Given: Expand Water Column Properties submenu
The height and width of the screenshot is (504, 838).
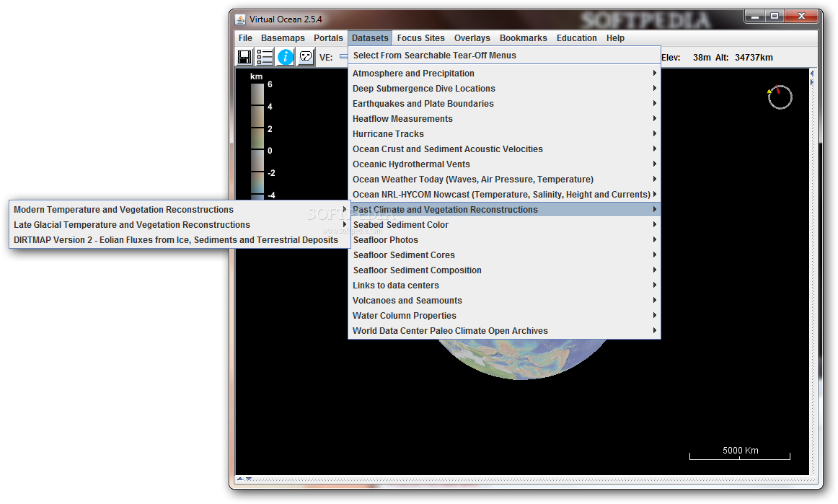Looking at the screenshot, I should click(x=505, y=315).
